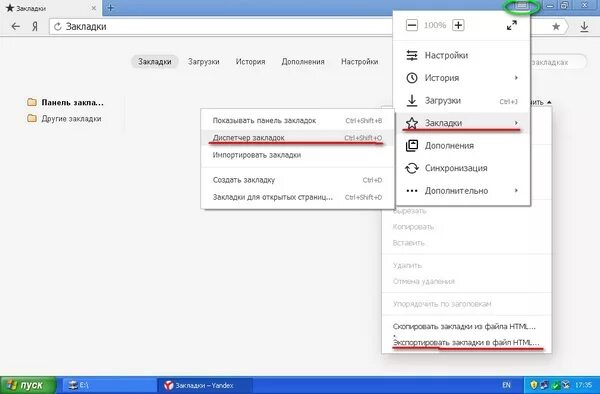This screenshot has width=600, height=394.
Task: Select Панель закладок folder in tree
Action: 65,103
